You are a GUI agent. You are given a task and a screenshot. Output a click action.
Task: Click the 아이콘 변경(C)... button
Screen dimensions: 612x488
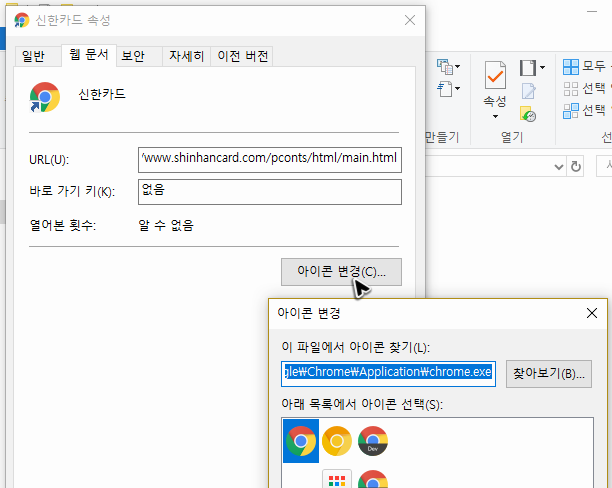(x=341, y=272)
